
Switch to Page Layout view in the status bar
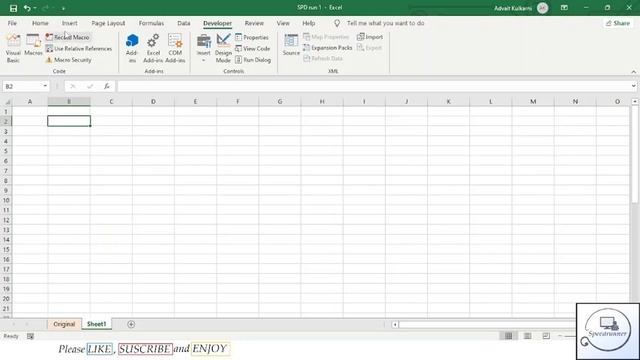[527, 336]
